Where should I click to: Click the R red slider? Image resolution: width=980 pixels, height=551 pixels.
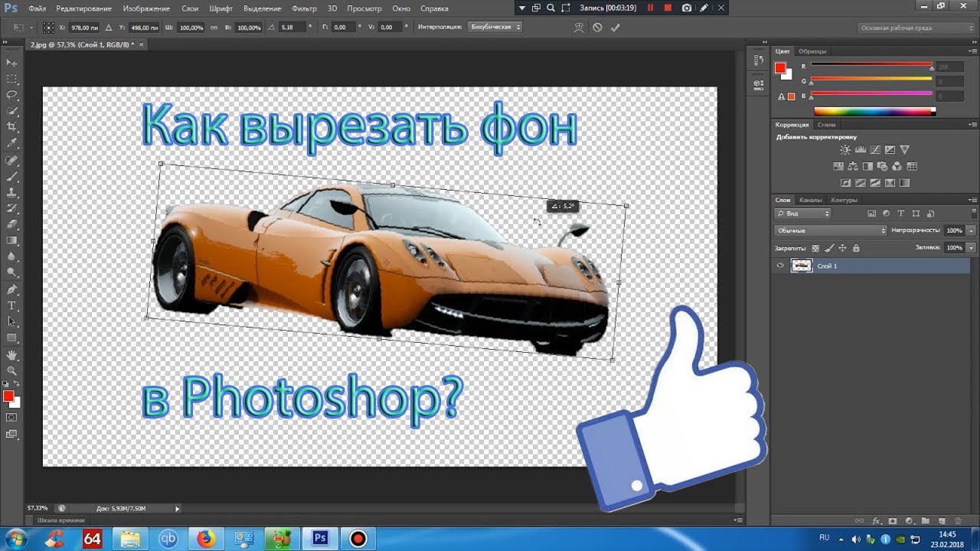[871, 66]
